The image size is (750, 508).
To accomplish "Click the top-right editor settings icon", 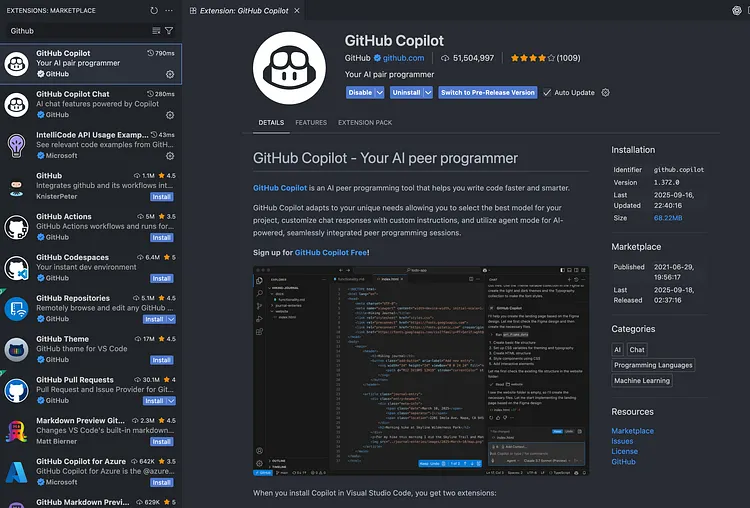I will (737, 11).
